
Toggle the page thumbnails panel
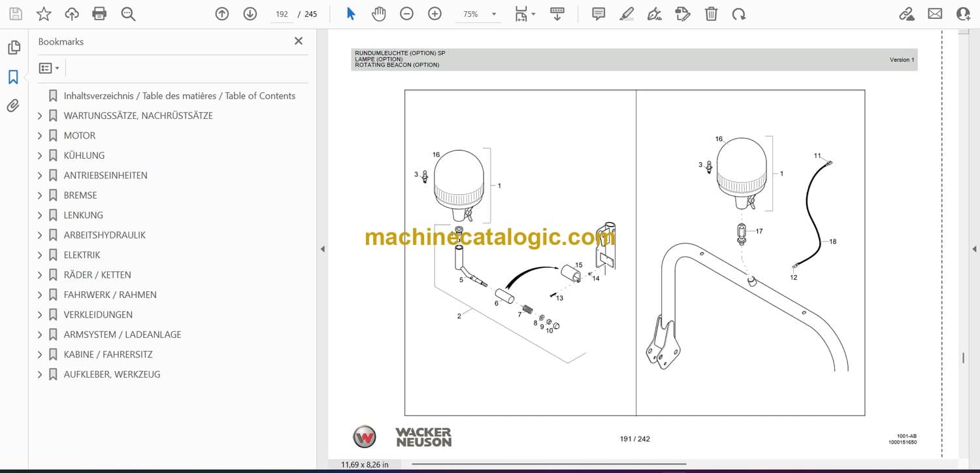(x=13, y=48)
